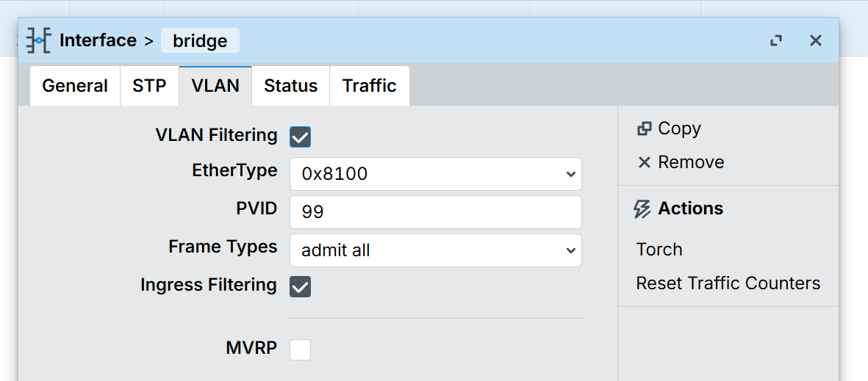Uncheck the Ingress Filtering checkbox
Screen dimensions: 868x381
pyautogui.click(x=300, y=286)
